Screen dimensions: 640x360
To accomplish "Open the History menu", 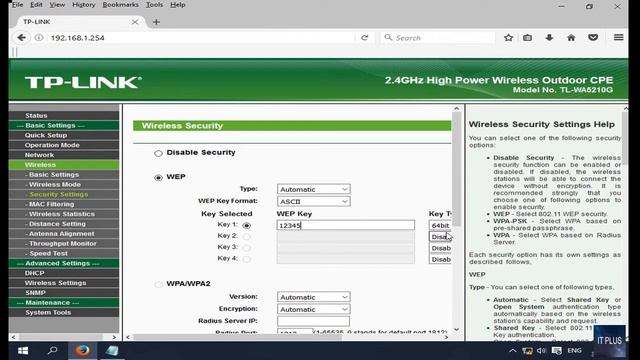I will click(x=84, y=5).
